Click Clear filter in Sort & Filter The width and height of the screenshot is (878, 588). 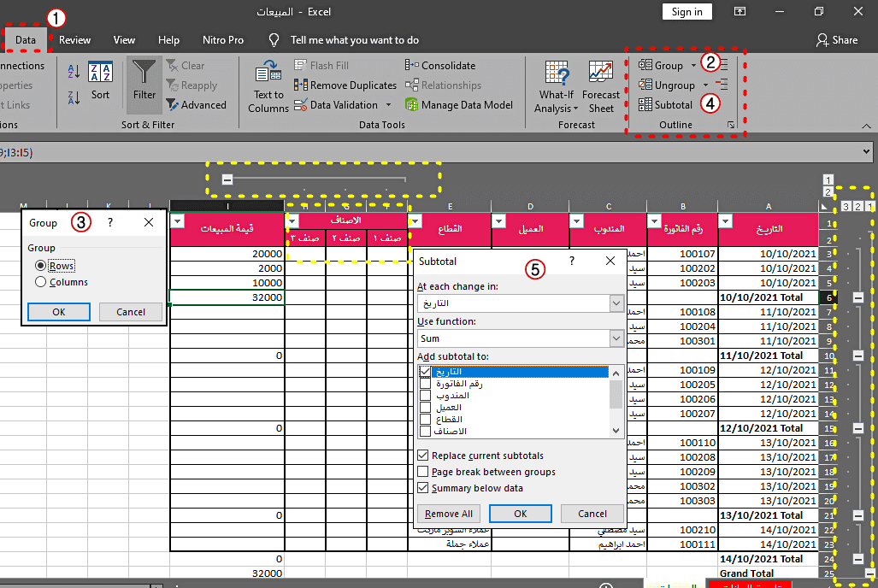[x=186, y=66]
